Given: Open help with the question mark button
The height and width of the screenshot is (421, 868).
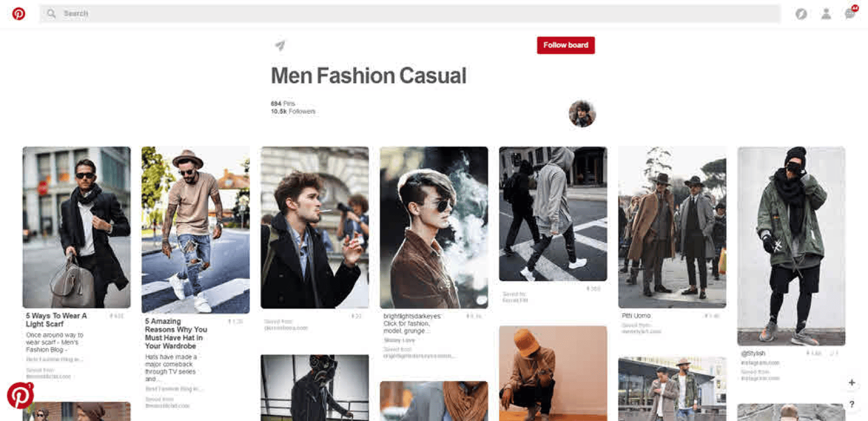Looking at the screenshot, I should pyautogui.click(x=851, y=404).
